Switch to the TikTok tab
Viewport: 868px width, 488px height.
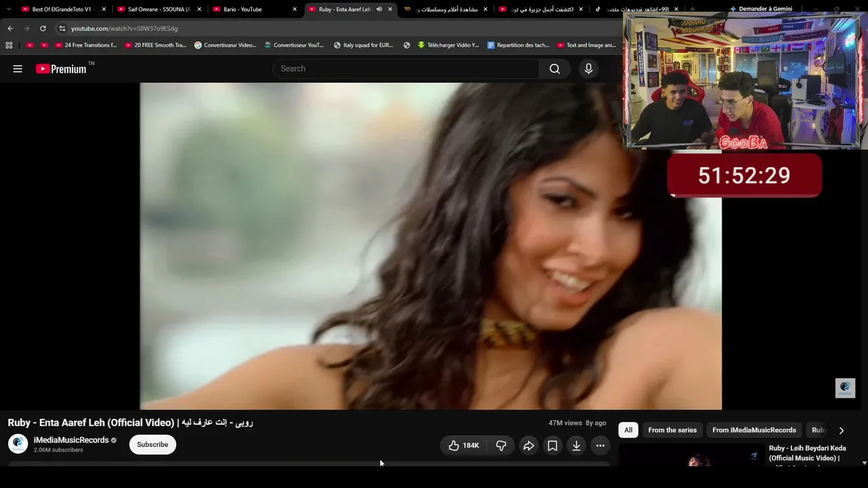[637, 9]
